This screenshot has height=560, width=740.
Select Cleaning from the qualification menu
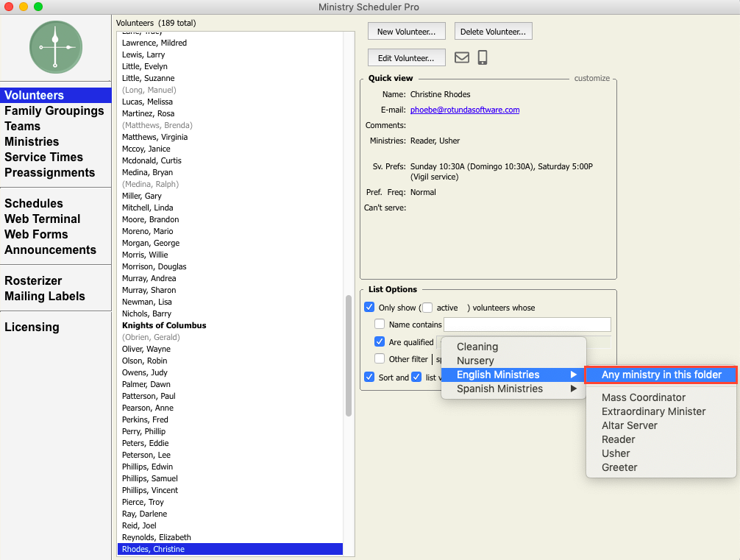point(477,347)
